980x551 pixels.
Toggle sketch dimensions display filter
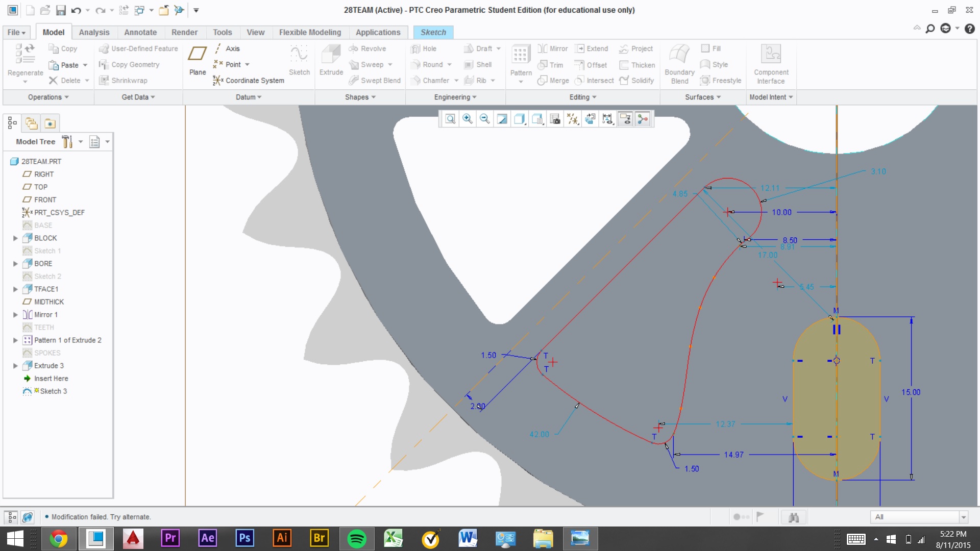[x=607, y=119]
